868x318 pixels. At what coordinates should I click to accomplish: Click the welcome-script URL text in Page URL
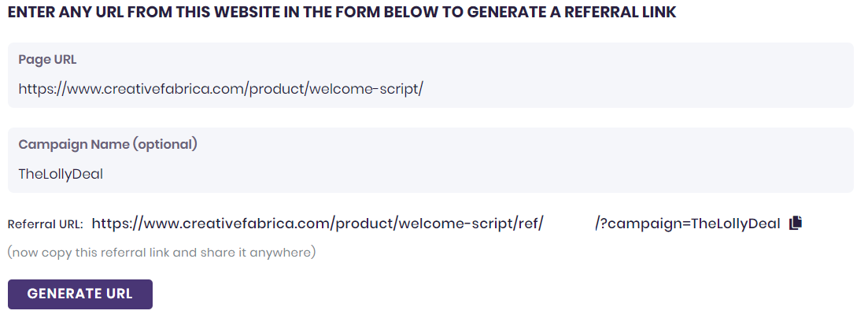(x=220, y=89)
